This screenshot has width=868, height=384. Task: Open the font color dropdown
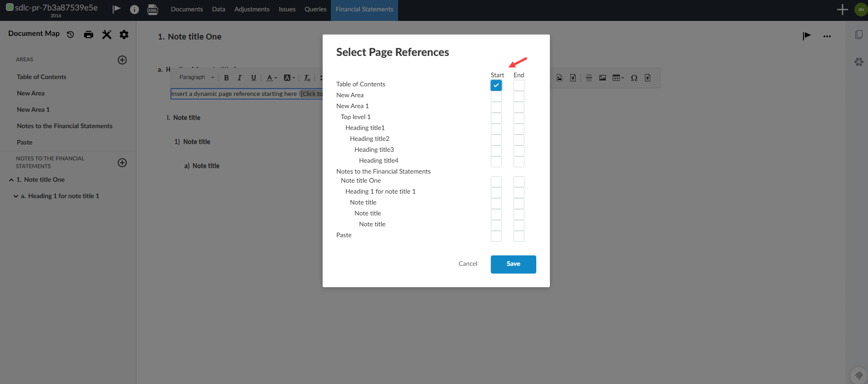[x=272, y=78]
